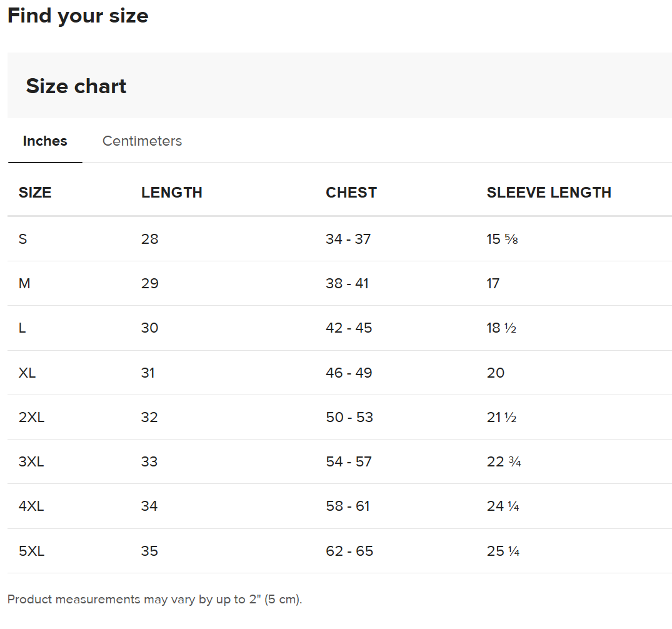The height and width of the screenshot is (629, 672).
Task: Click the LENGTH column header
Action: 171,193
